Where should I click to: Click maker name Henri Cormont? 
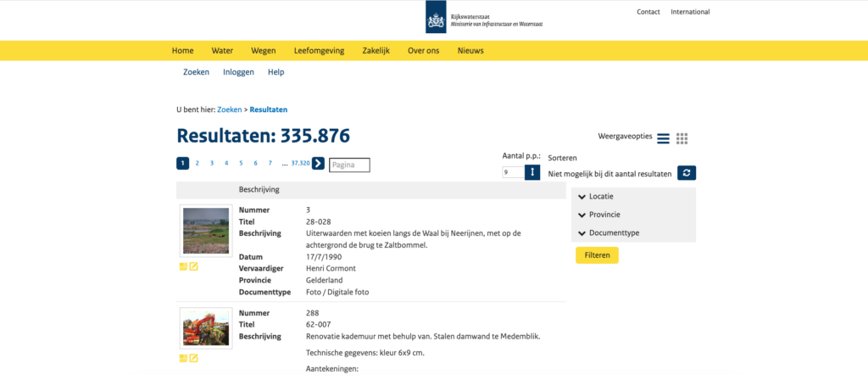tap(331, 269)
